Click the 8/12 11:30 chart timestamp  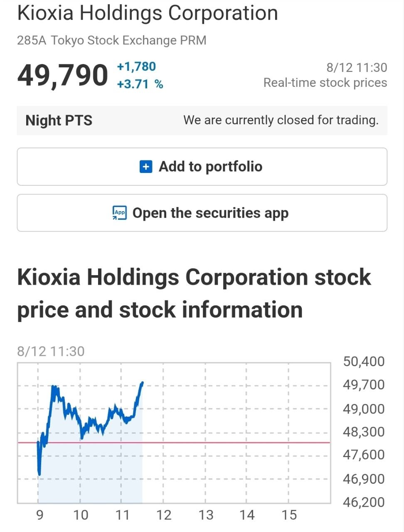[51, 352]
